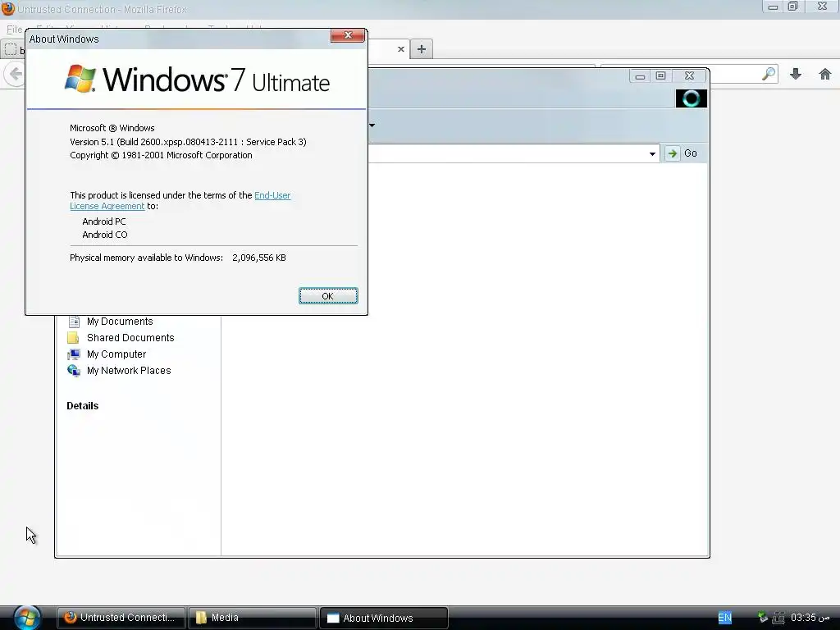Click the Firefox logo in the title bar

pyautogui.click(x=8, y=8)
